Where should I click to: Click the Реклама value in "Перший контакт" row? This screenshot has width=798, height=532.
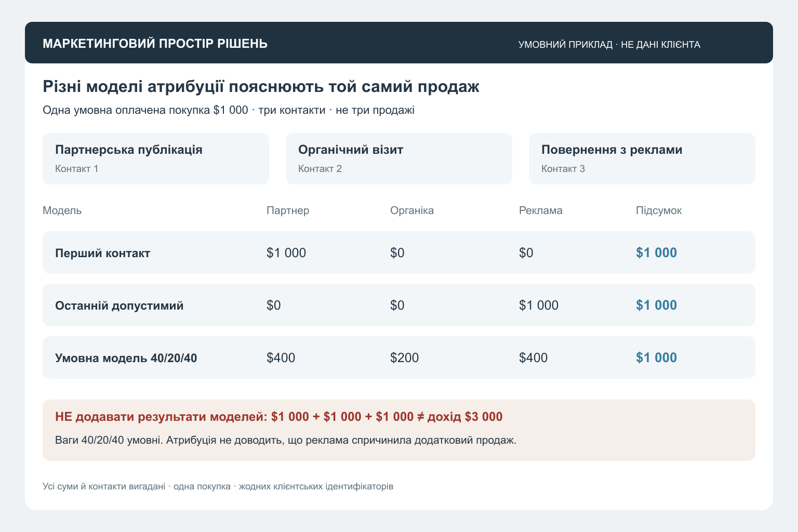(526, 253)
